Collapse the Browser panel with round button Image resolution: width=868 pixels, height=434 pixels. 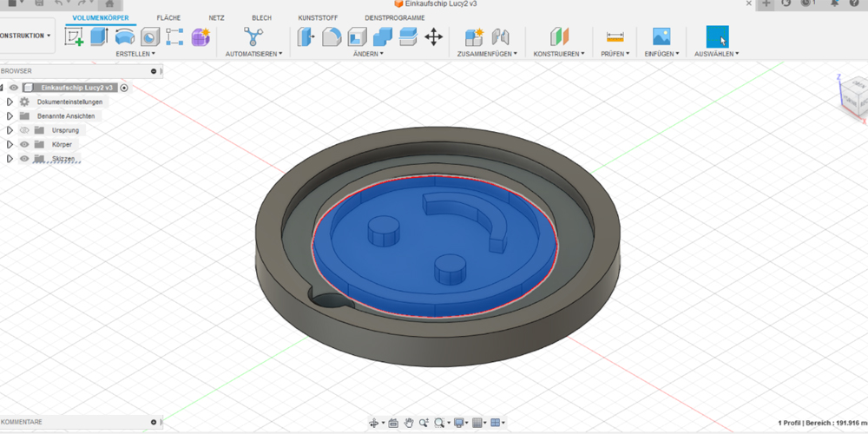click(154, 71)
